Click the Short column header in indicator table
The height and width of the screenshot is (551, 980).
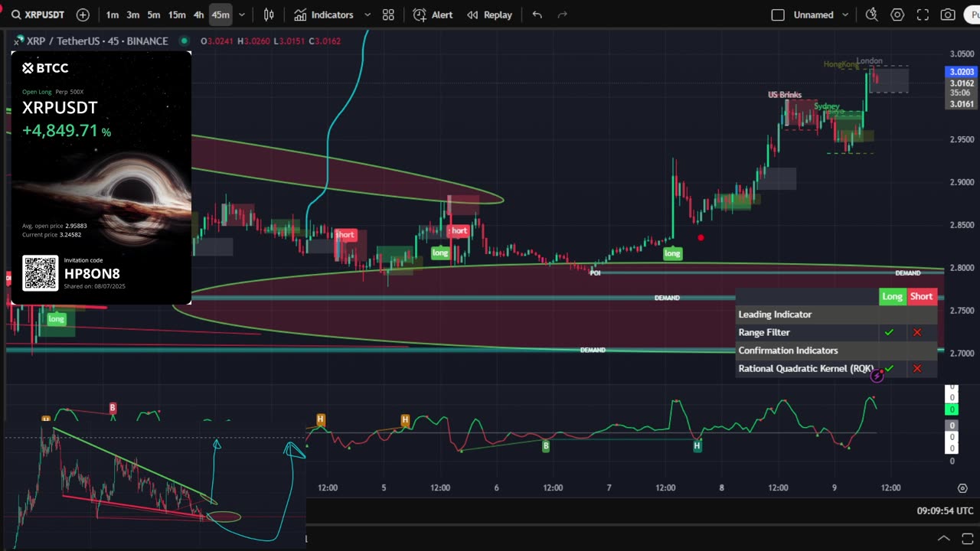pyautogui.click(x=922, y=297)
